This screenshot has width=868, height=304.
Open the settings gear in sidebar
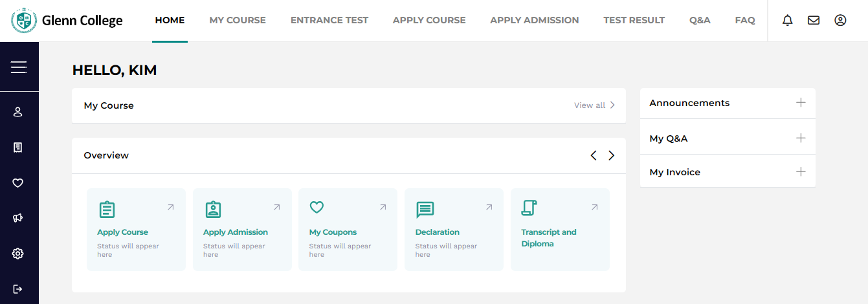click(18, 254)
